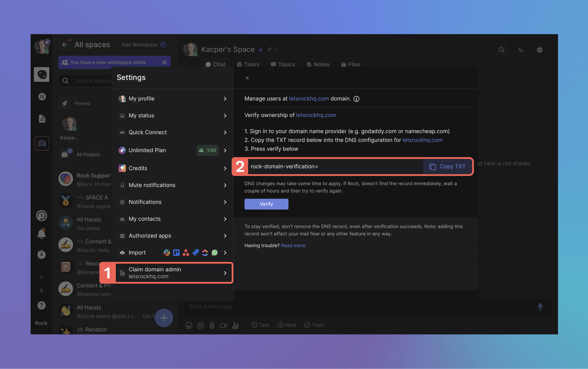
Task: Click the bell notifications icon in sidebar
Action: 41,234
